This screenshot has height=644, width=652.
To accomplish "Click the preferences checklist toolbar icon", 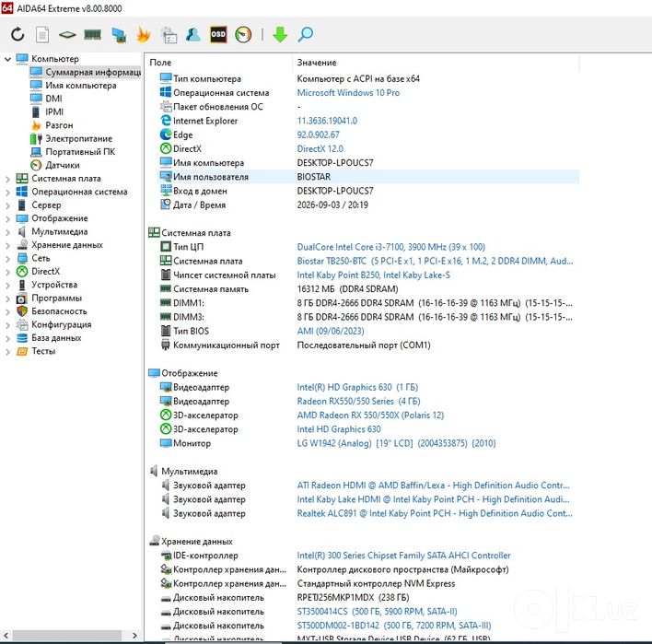I will click(169, 35).
